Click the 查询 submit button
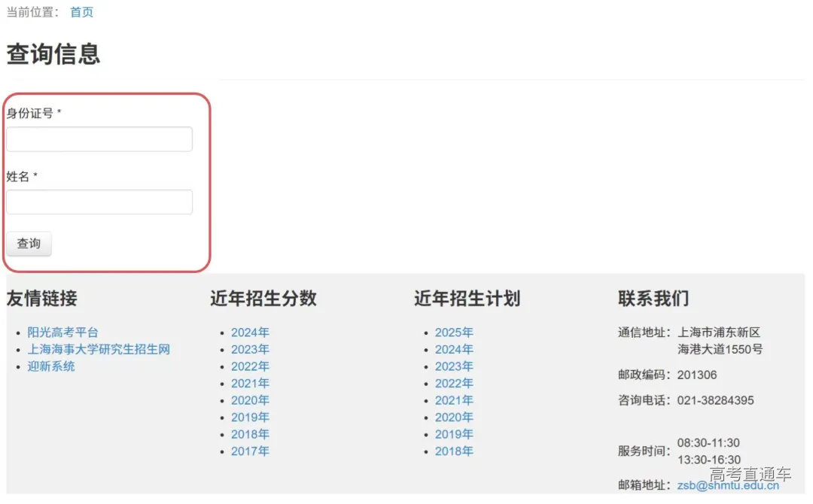Screen dimensions: 813x504 (x=29, y=243)
